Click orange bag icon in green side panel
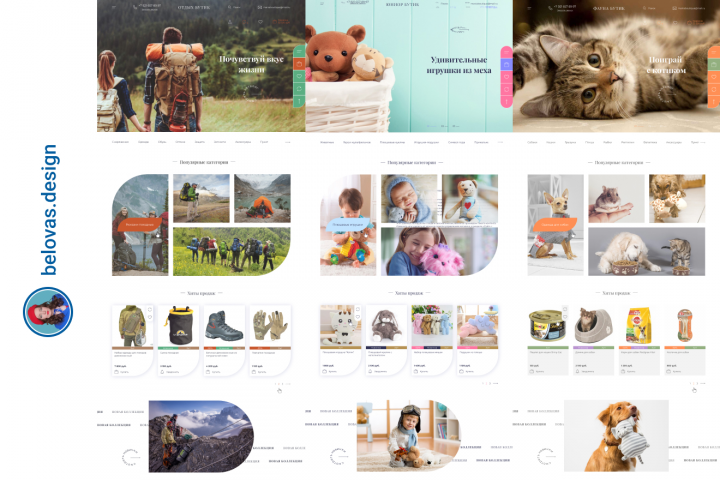Viewport: 720px width, 480px height. point(299,64)
